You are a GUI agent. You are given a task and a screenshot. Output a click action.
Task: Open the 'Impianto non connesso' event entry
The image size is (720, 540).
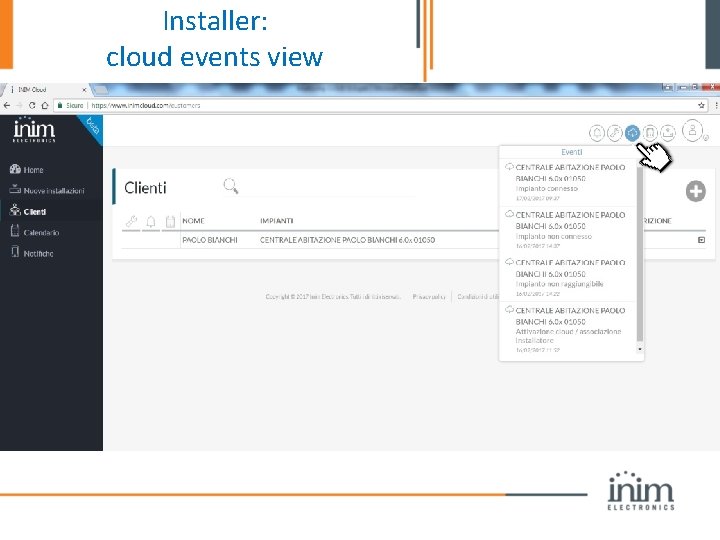pyautogui.click(x=568, y=230)
